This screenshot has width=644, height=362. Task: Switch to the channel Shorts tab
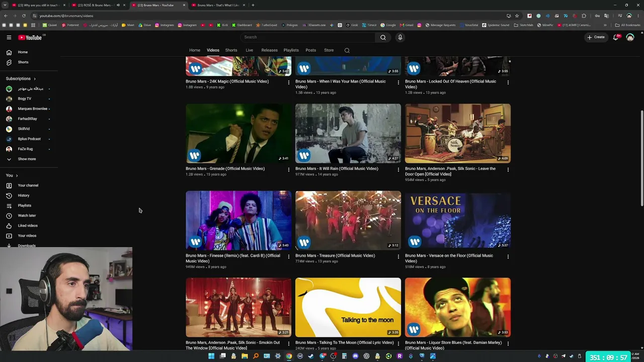click(x=231, y=50)
